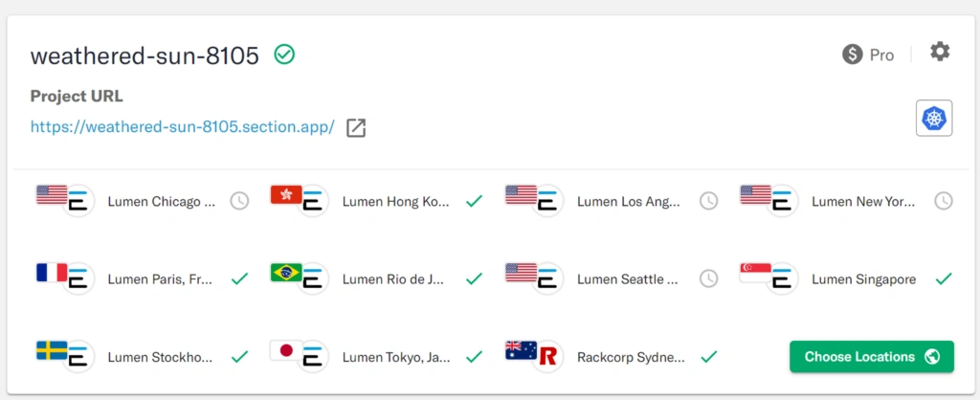Click the Pro plan dollar icon
The height and width of the screenshot is (400, 980).
[x=853, y=55]
